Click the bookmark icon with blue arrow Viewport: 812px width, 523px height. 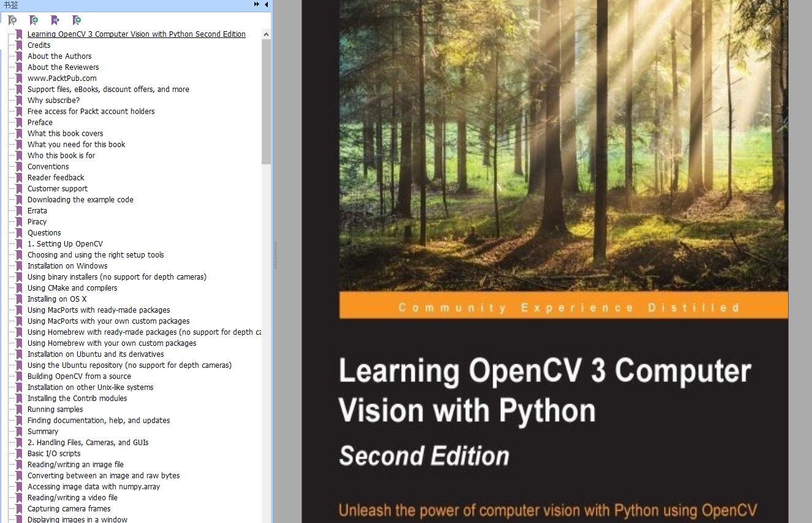[x=55, y=20]
